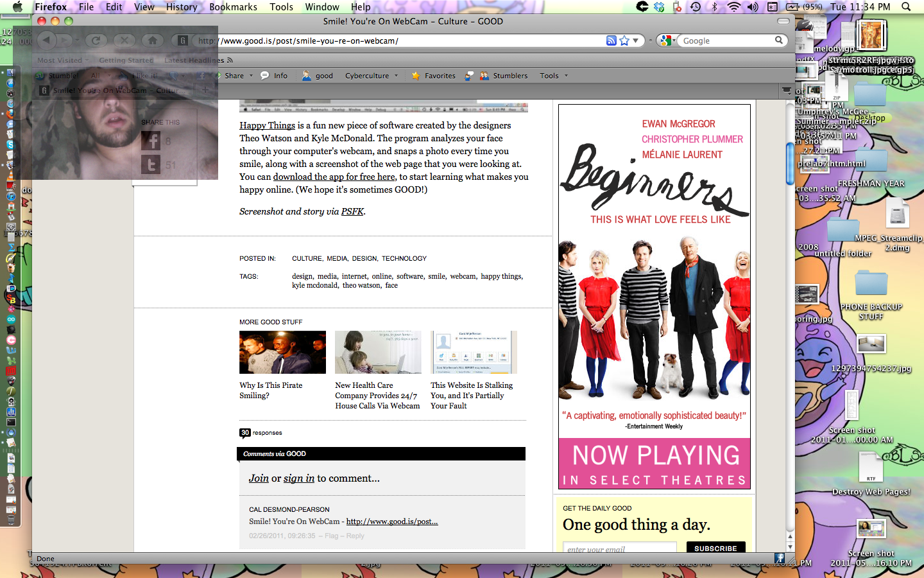Open the address bar history dropdown arrow
924x578 pixels.
pos(636,40)
